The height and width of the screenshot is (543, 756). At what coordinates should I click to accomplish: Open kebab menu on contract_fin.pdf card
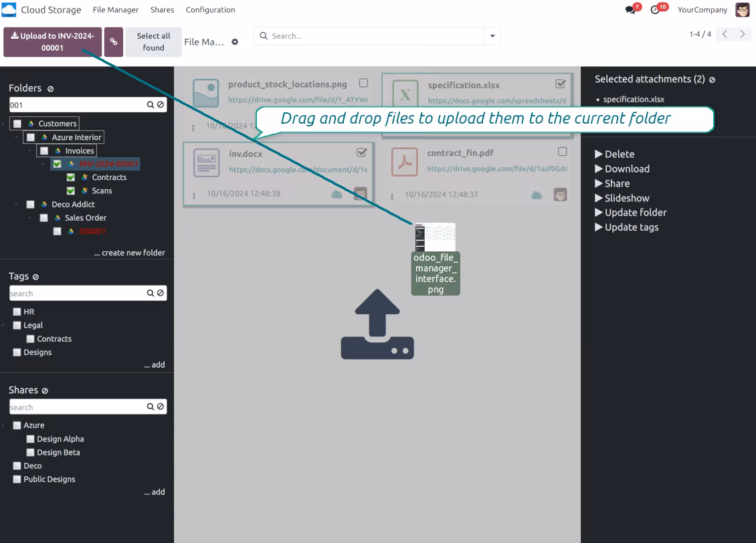pos(392,197)
